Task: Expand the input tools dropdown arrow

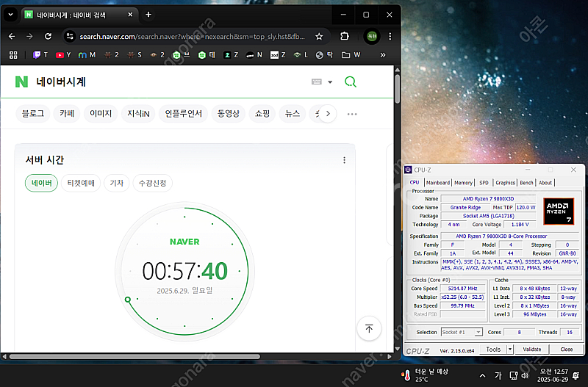Action: [330, 82]
